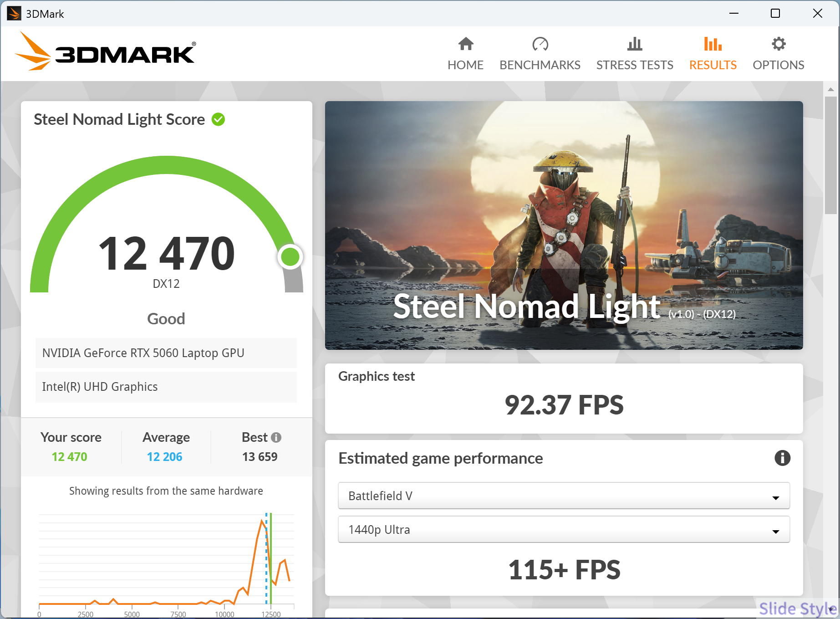
Task: Click the Estimated game performance info icon
Action: coord(782,458)
